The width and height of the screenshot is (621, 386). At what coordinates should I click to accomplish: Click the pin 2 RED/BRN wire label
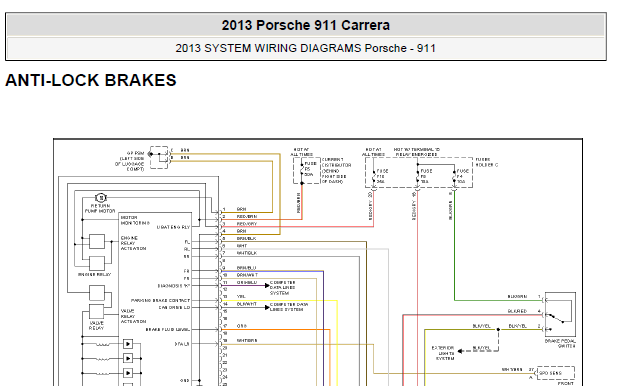[247, 217]
